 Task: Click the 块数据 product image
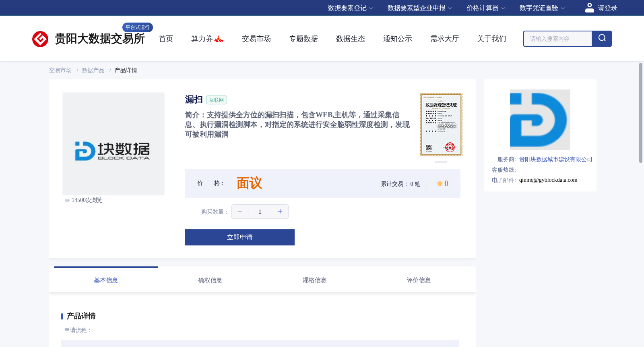pos(113,144)
